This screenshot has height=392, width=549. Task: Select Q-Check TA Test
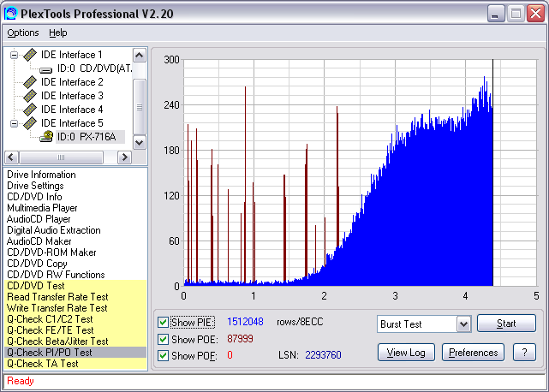(x=75, y=364)
